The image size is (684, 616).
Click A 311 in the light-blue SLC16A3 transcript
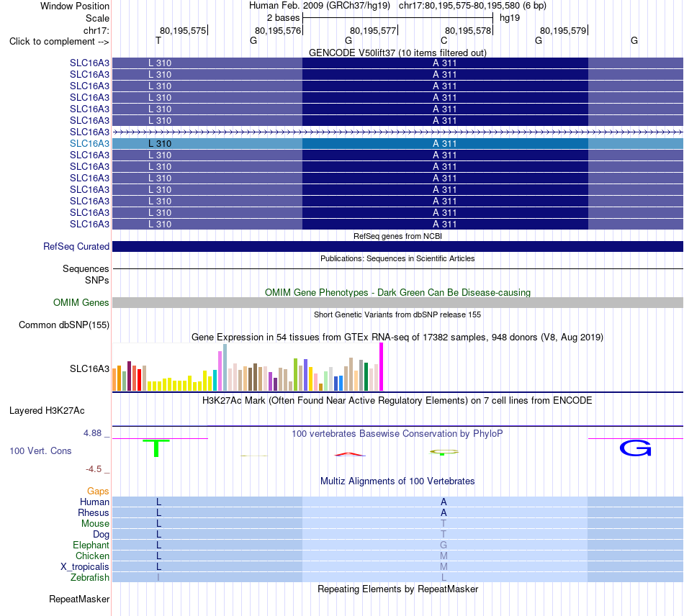(x=444, y=143)
